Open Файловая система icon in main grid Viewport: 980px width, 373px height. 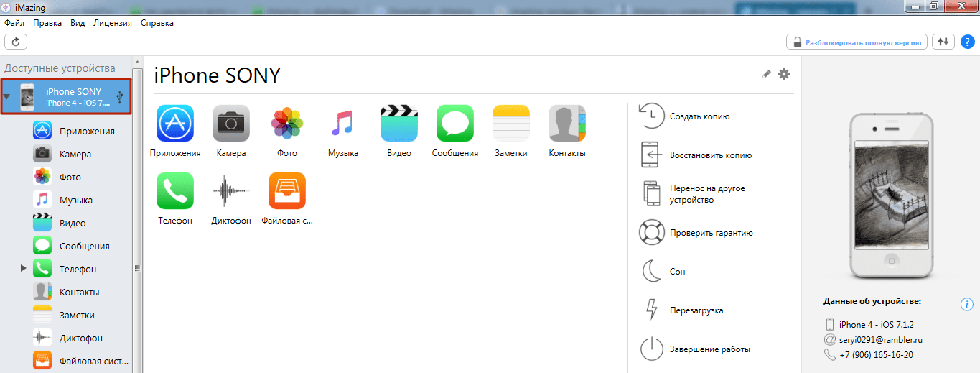coord(287,191)
